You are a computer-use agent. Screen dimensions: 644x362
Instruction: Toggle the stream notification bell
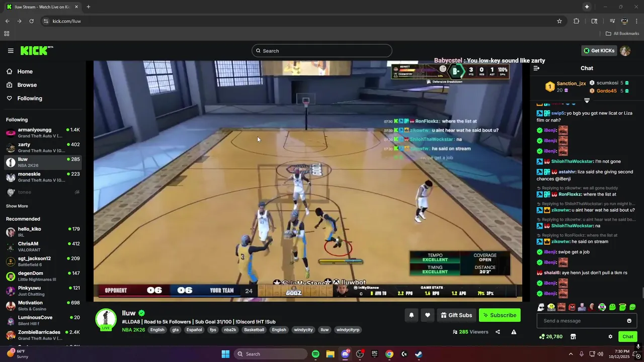pos(411,315)
